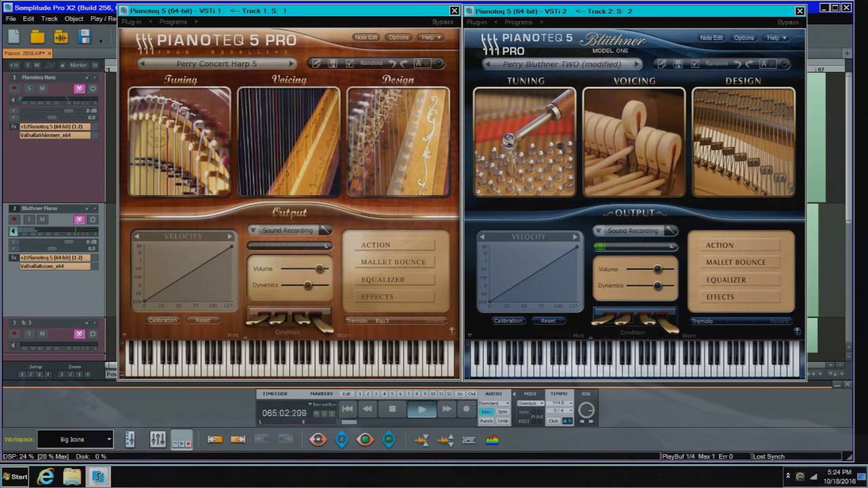Open the File menu

[x=11, y=19]
